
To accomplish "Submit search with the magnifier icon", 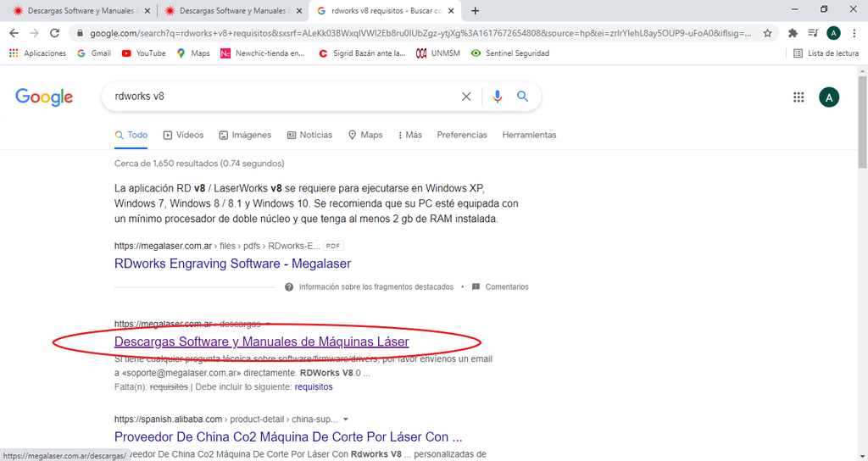I will coord(522,97).
